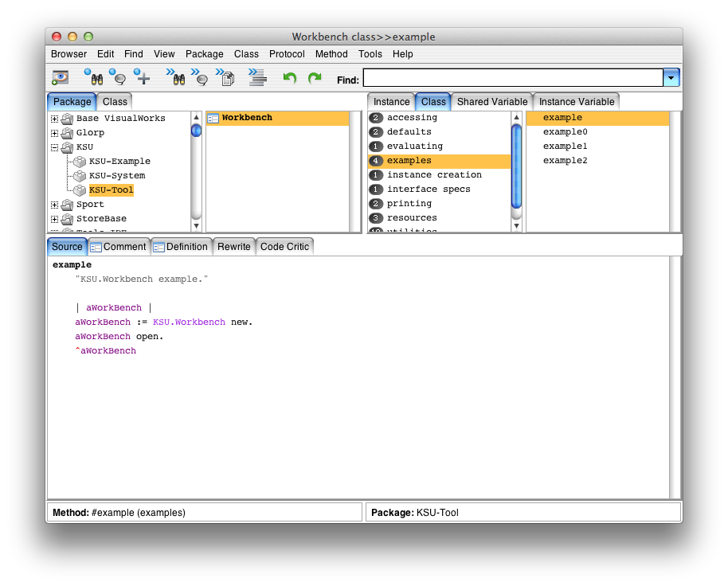
Task: Select the KSU-Example package
Action: pos(119,161)
